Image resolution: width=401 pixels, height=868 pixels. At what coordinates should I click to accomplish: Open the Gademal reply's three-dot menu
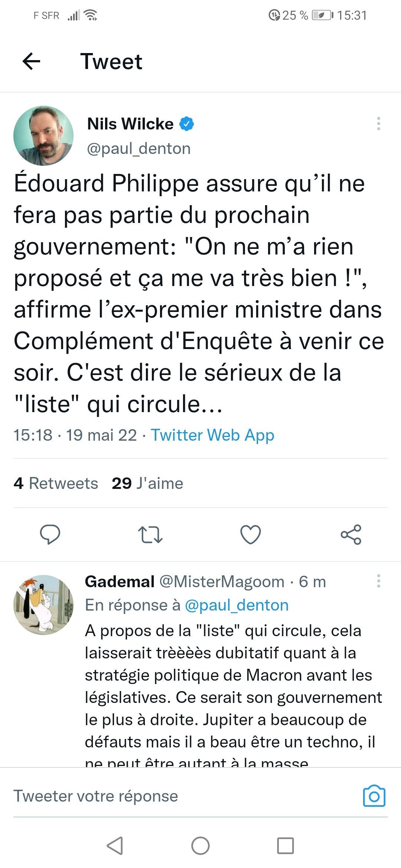pos(378,581)
